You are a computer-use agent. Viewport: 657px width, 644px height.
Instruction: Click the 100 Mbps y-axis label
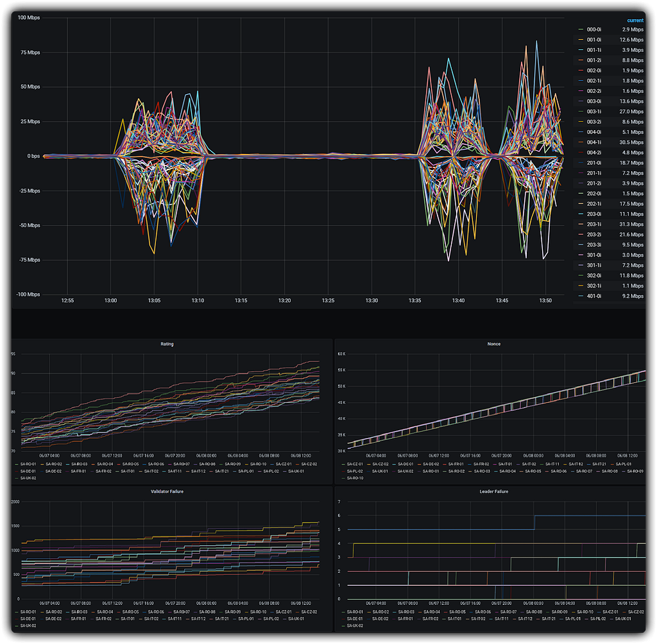[28, 17]
